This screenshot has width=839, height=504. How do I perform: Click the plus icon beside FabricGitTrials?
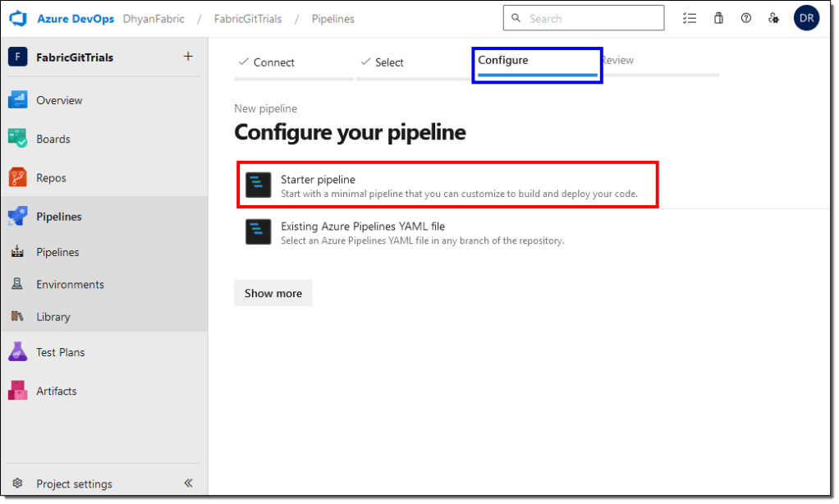(187, 57)
